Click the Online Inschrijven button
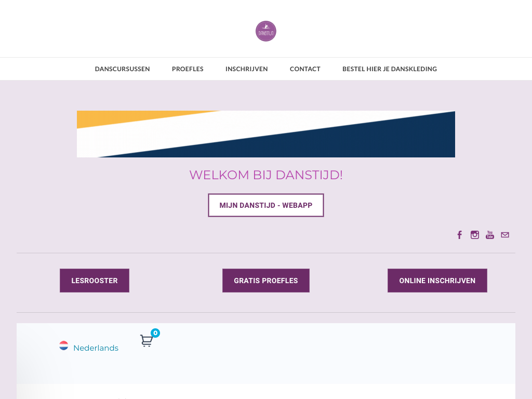The width and height of the screenshot is (532, 399). tap(437, 281)
